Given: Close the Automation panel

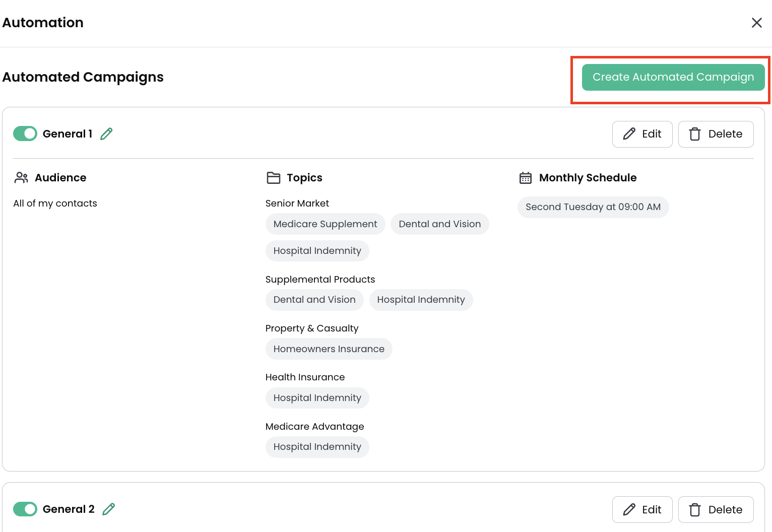Looking at the screenshot, I should point(756,23).
